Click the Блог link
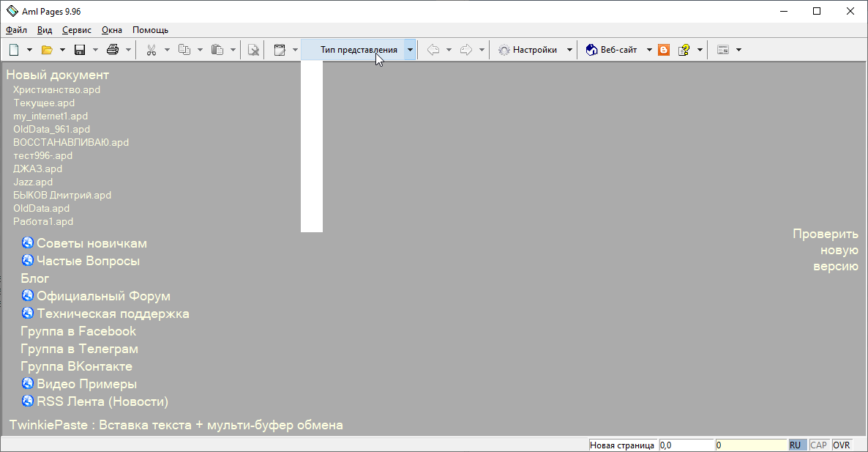868x452 pixels. click(35, 278)
